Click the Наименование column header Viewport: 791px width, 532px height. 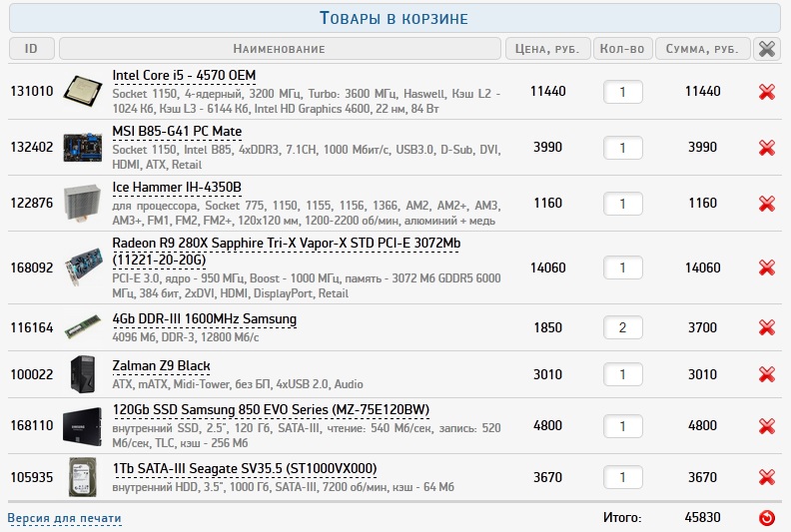tap(280, 49)
